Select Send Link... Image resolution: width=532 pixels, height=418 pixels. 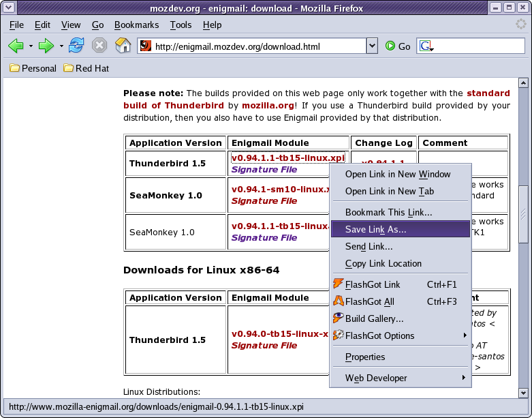point(401,246)
